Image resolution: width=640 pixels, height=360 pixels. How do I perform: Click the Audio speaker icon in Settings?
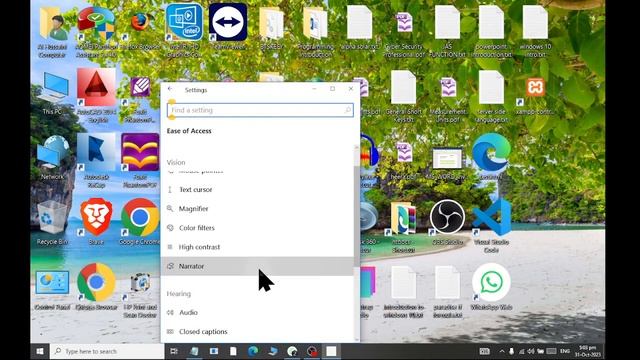coord(170,312)
